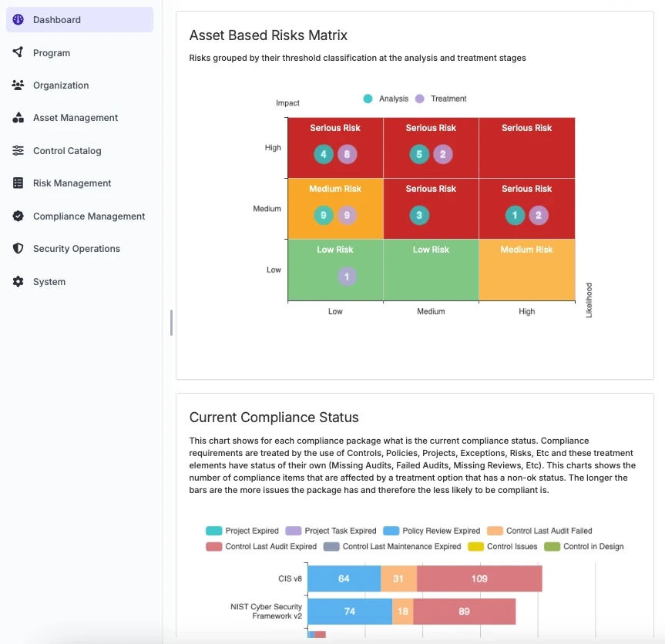The width and height of the screenshot is (665, 644).
Task: Click the 'CIS v8' axis label
Action: click(x=290, y=579)
